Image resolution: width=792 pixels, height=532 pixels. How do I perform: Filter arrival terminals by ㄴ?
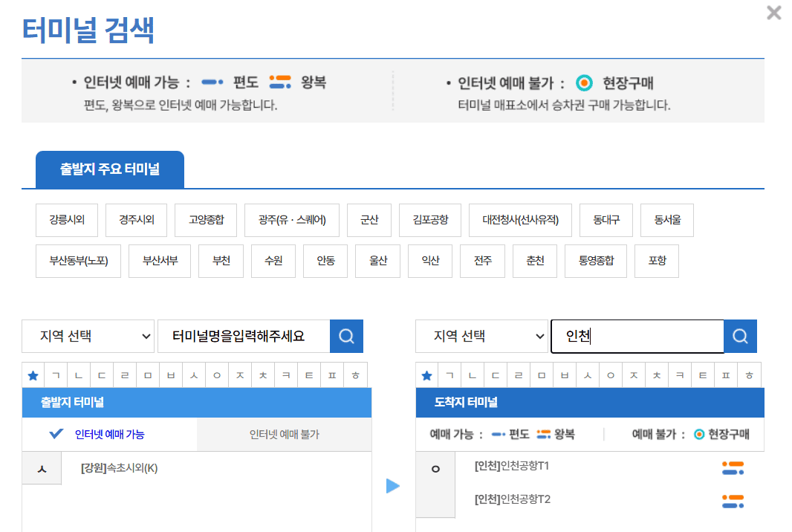pos(473,375)
